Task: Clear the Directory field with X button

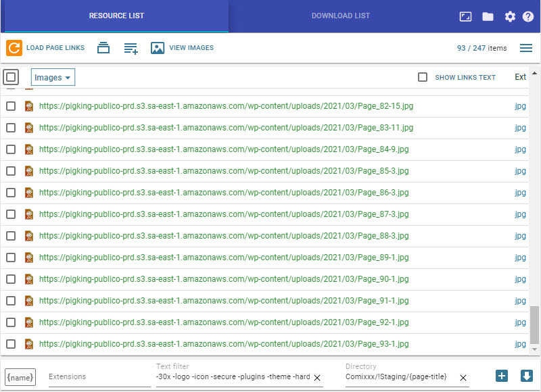Action: coord(463,377)
